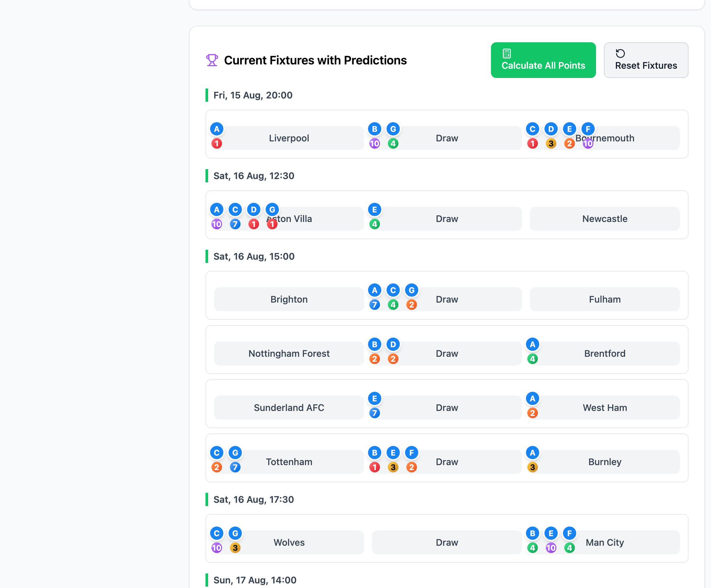The image size is (711, 588).
Task: Select Draw for Wolves vs Man City
Action: 447,542
